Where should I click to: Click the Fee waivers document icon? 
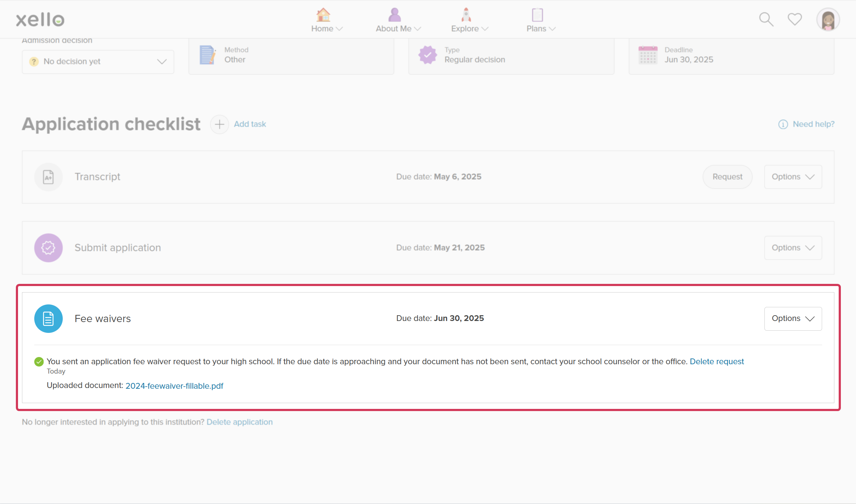click(48, 318)
